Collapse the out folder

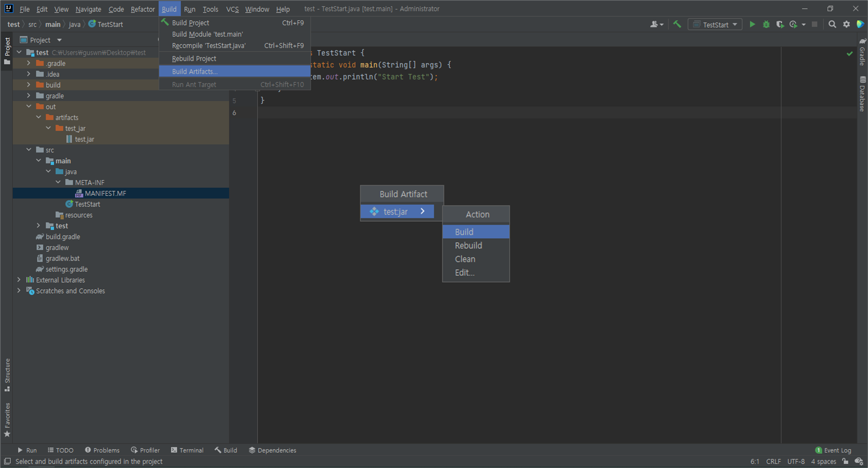(x=29, y=107)
